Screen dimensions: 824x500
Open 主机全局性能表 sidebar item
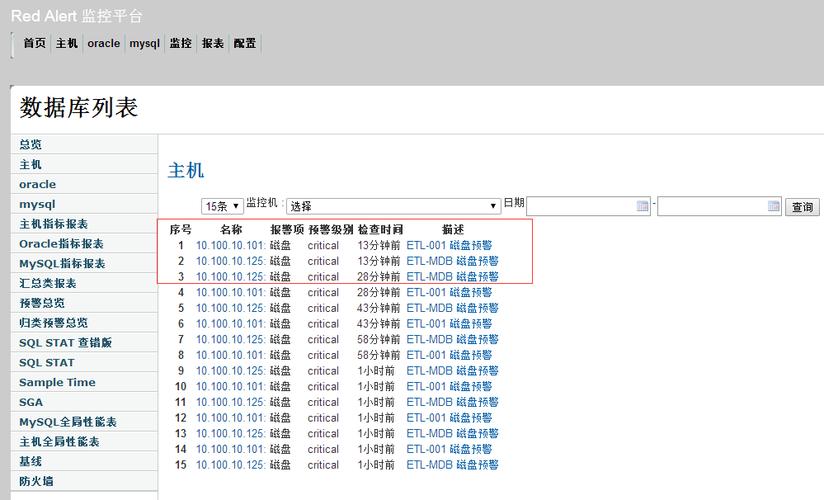(x=84, y=442)
